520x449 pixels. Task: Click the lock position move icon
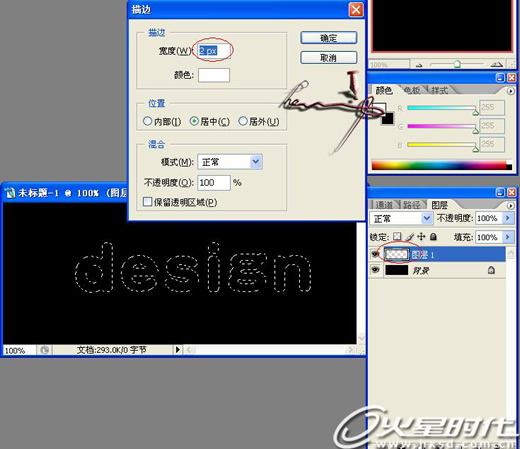tap(421, 237)
